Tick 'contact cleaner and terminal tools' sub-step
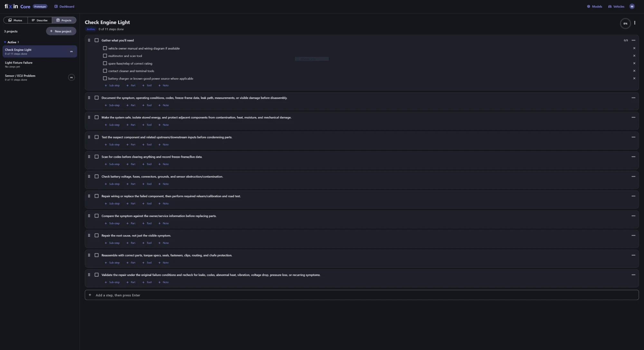 [105, 71]
